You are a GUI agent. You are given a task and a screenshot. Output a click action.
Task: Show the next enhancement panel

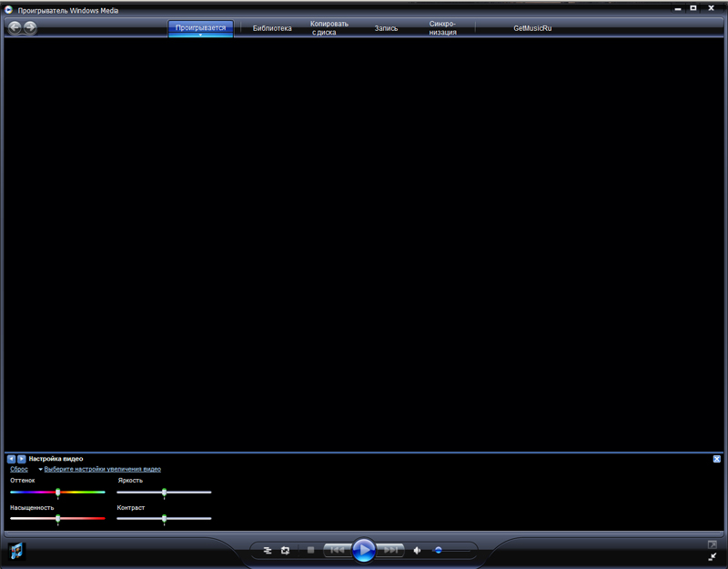[21, 459]
